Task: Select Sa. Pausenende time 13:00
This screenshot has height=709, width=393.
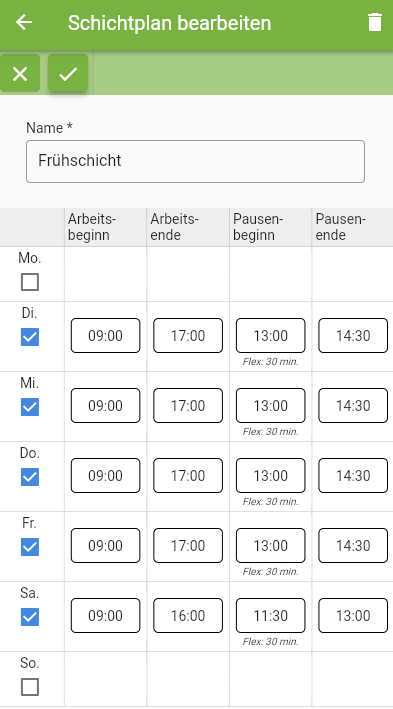Action: 353,615
